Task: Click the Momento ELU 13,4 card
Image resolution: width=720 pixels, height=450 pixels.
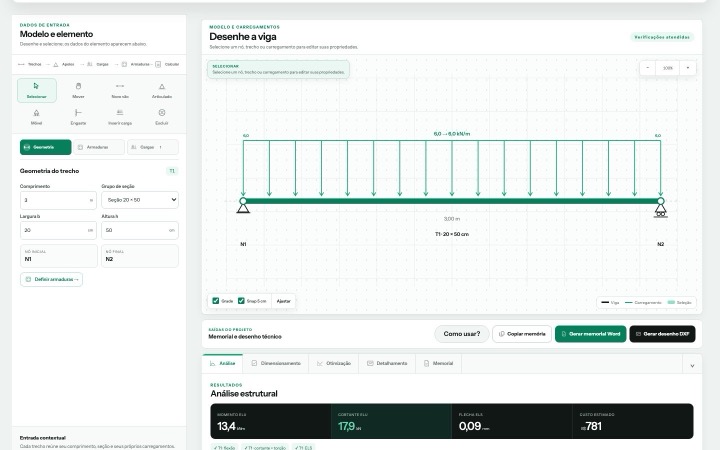Action: [x=271, y=421]
